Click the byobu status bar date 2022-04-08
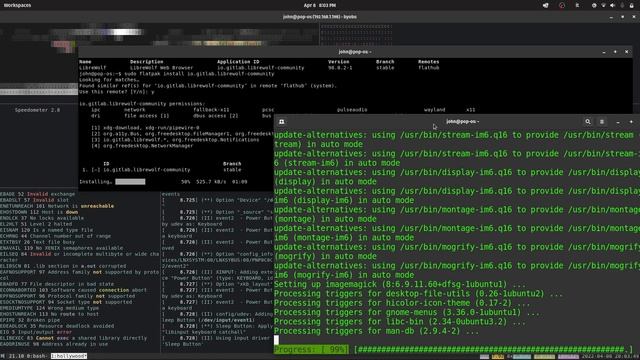This screenshot has width=640, height=360. point(596,356)
